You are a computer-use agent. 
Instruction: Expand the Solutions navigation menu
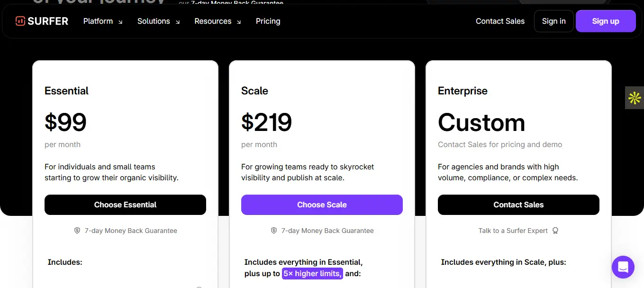[x=158, y=21]
